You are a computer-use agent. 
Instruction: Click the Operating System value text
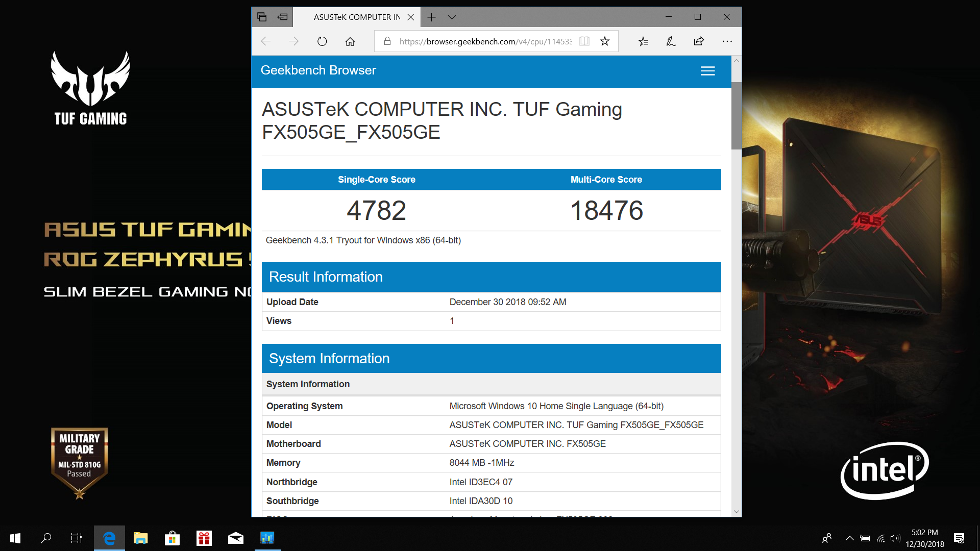pyautogui.click(x=556, y=406)
